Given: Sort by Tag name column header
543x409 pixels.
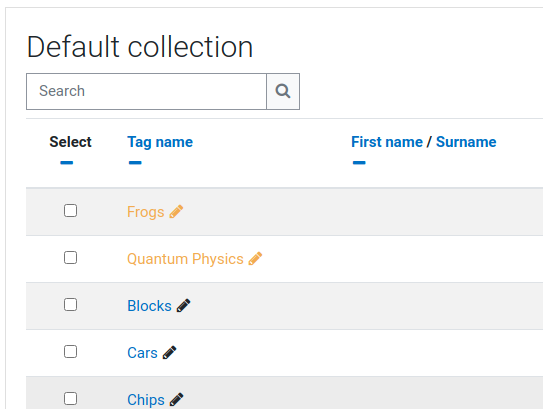Looking at the screenshot, I should click(x=160, y=142).
